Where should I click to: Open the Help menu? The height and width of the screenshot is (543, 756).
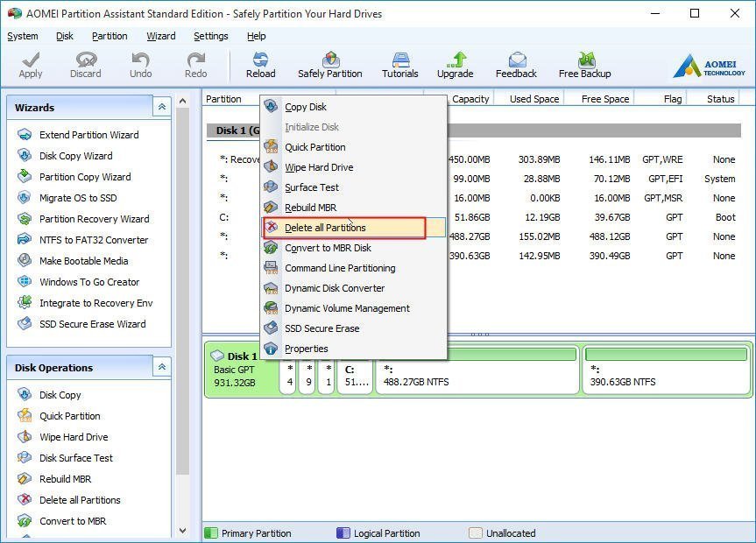256,36
